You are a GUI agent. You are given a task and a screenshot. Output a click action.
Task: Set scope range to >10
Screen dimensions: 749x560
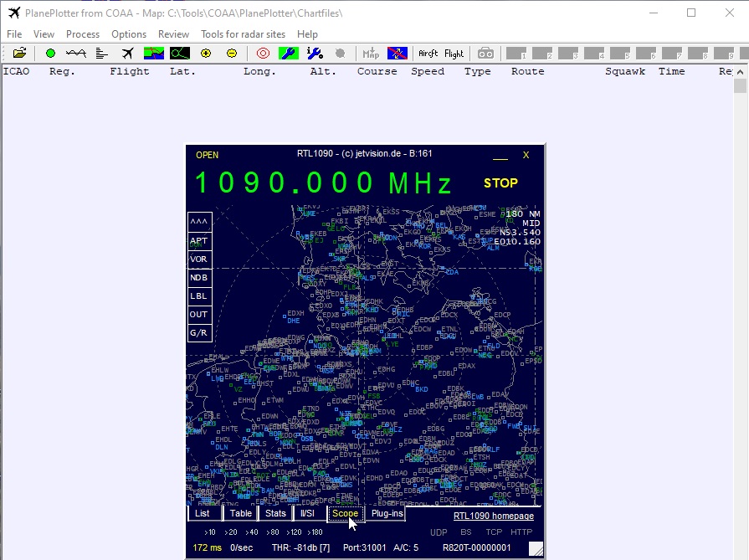[x=210, y=532]
